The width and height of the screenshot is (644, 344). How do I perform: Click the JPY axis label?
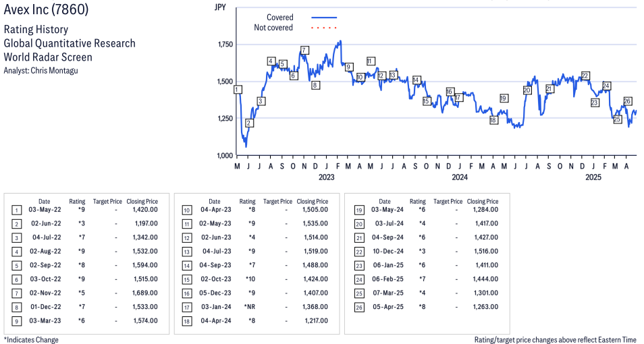pyautogui.click(x=220, y=7)
